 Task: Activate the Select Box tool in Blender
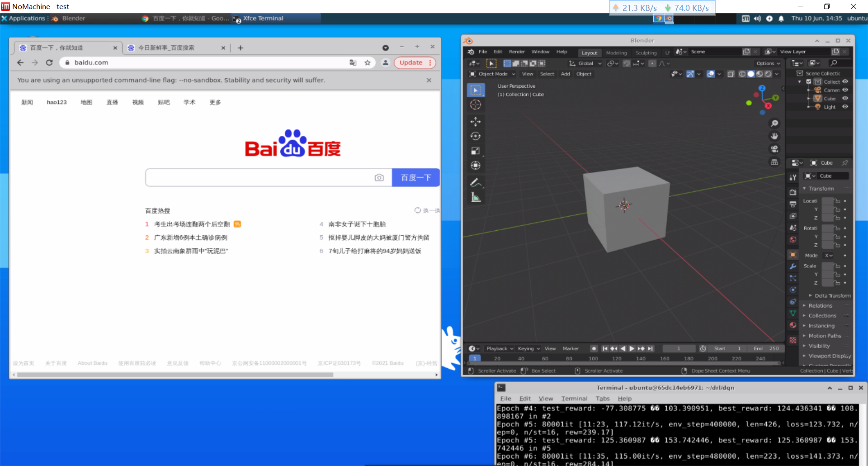[476, 90]
